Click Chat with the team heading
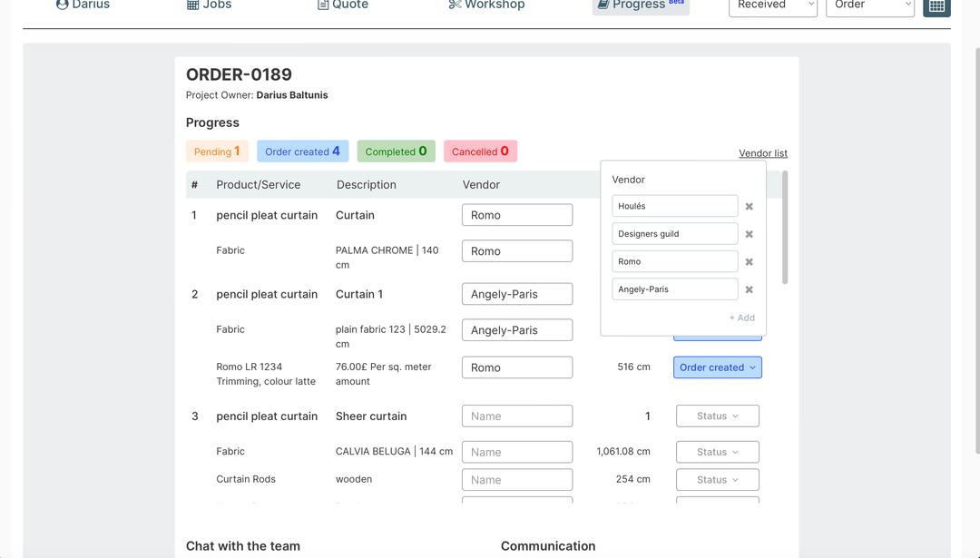The width and height of the screenshot is (980, 558). (x=242, y=546)
